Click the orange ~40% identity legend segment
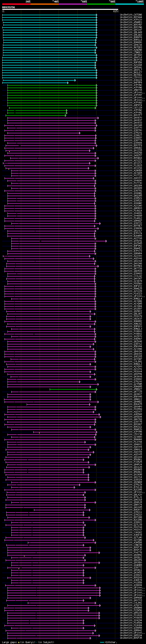 (x=45, y=4)
